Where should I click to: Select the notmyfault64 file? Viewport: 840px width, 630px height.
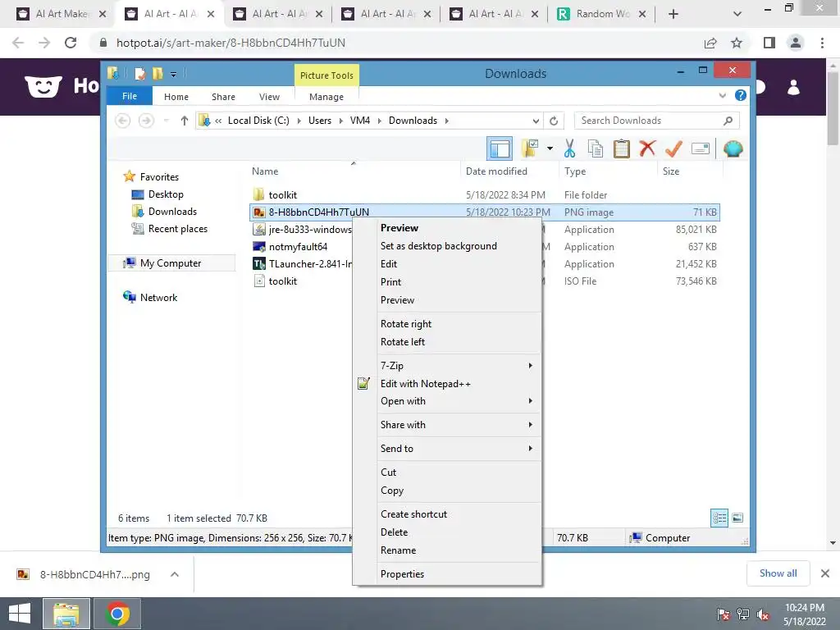[x=298, y=246]
